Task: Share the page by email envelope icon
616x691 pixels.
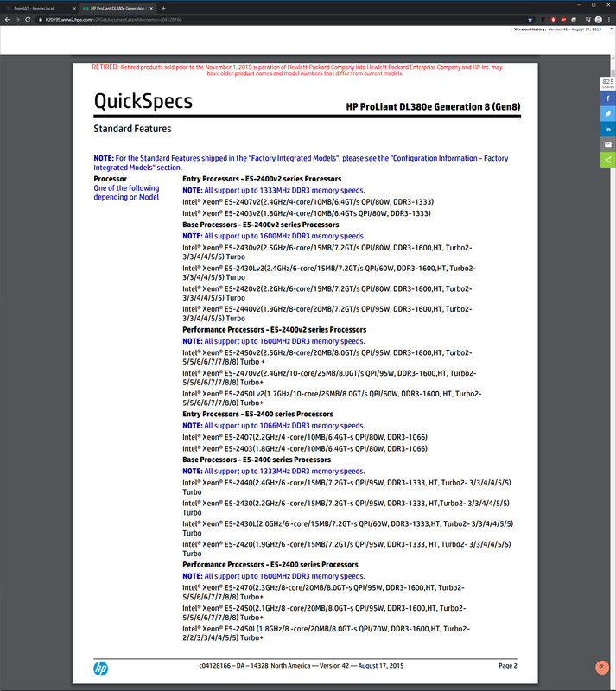Action: point(608,144)
